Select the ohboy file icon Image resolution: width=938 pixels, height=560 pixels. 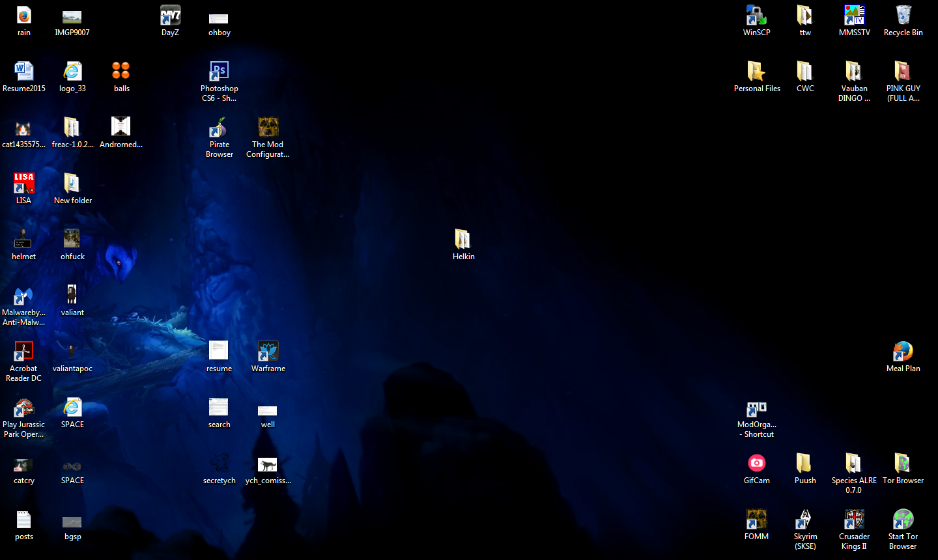[x=219, y=18]
